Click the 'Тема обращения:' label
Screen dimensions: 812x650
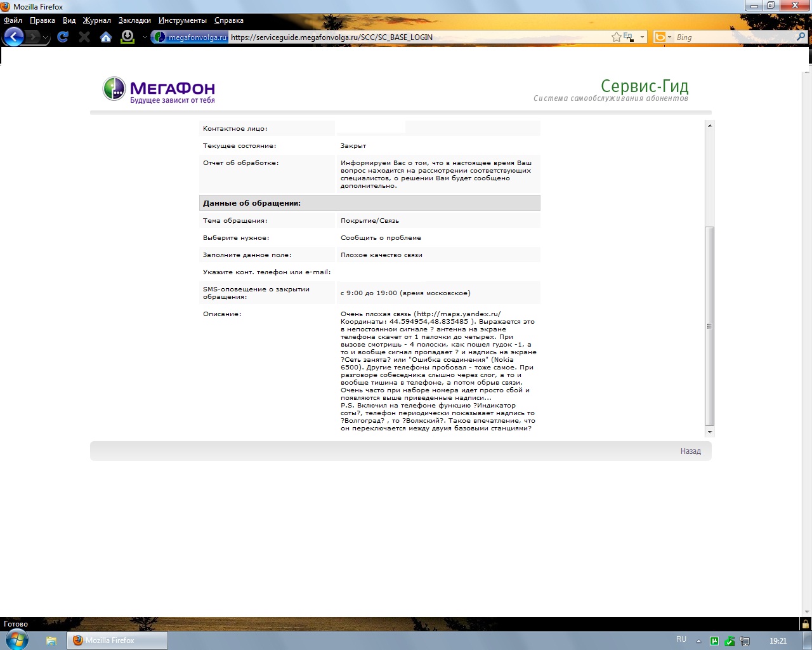click(235, 221)
